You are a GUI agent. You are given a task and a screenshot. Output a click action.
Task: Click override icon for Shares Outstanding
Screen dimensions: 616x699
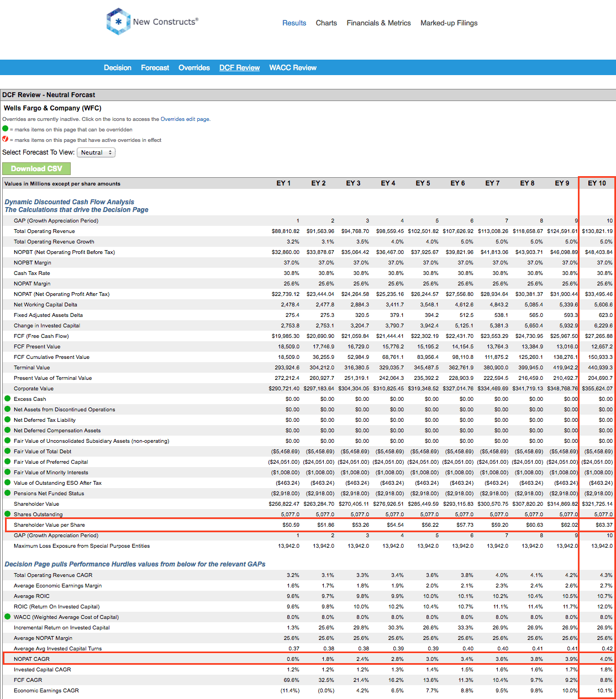pos(8,514)
